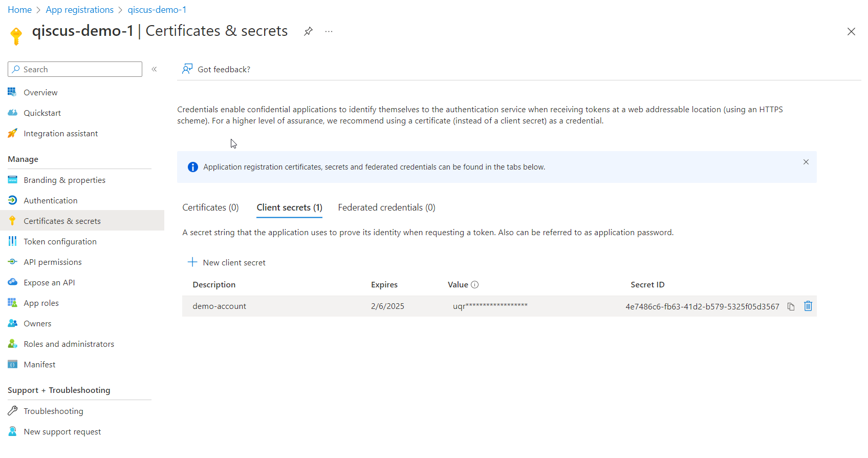This screenshot has width=868, height=458.
Task: Click the Expose an API cloud icon
Action: click(x=12, y=282)
